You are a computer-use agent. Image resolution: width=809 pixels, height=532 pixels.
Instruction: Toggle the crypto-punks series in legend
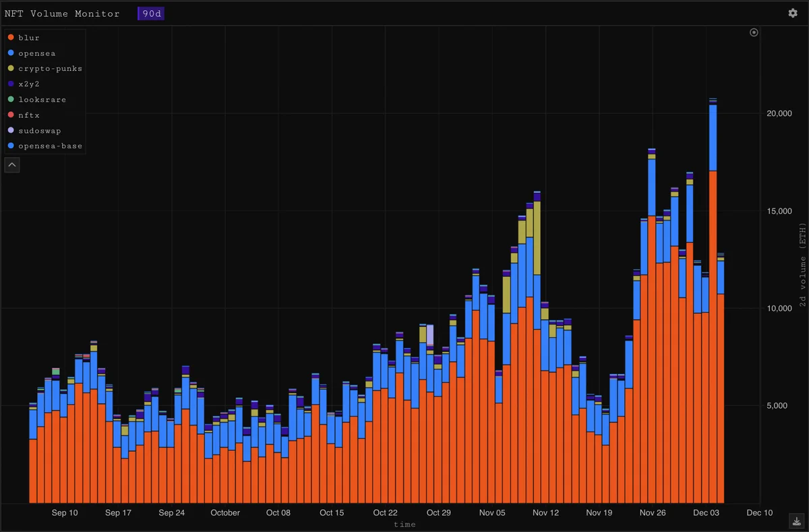click(x=44, y=69)
